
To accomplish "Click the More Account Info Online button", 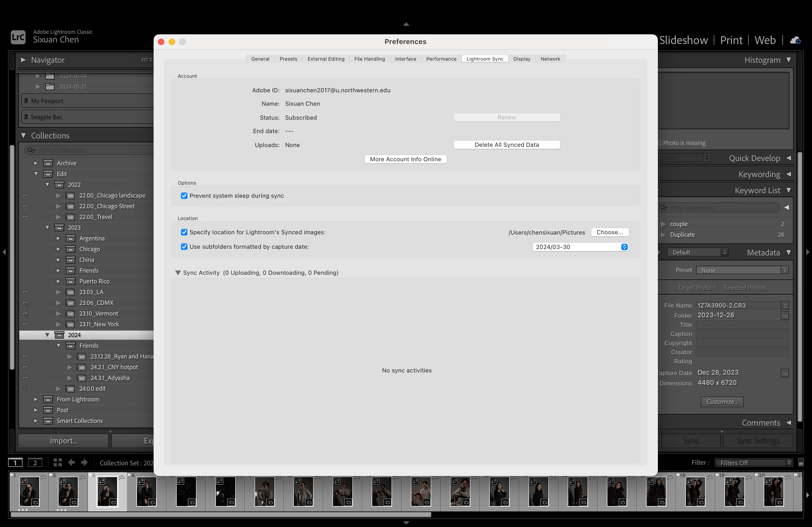I will (x=405, y=159).
